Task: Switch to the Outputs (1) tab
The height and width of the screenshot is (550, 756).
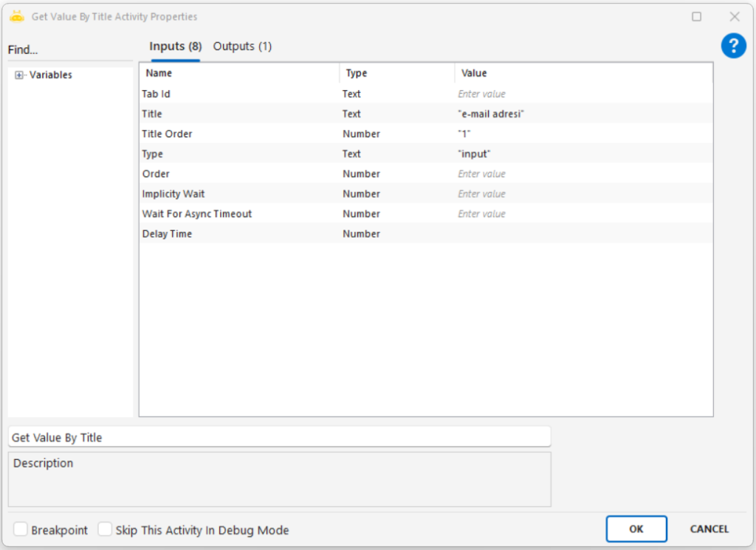Action: pos(242,47)
